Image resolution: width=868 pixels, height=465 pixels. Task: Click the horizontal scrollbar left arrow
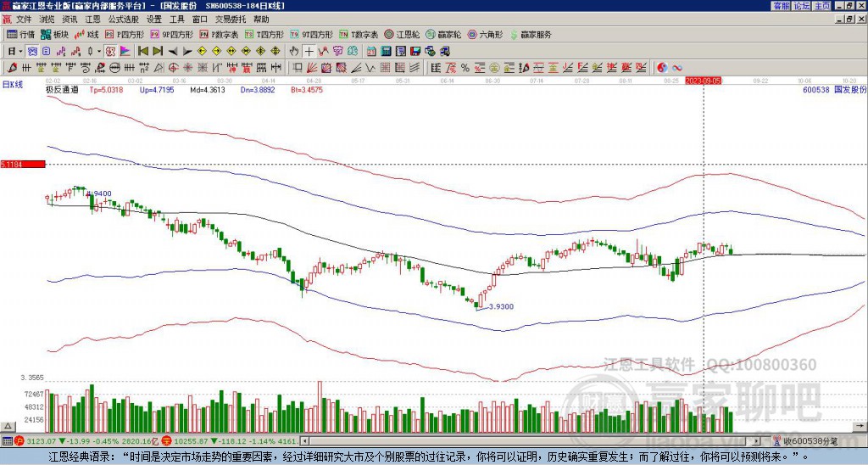pos(304,441)
